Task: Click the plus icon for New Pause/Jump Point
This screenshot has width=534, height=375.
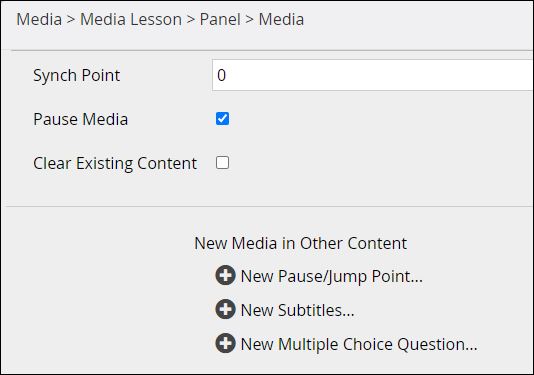Action: (x=225, y=275)
